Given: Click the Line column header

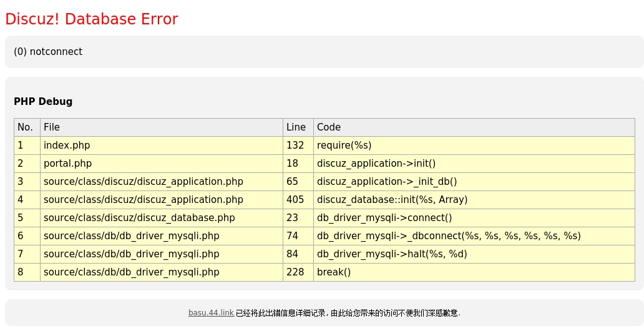Looking at the screenshot, I should point(296,127).
